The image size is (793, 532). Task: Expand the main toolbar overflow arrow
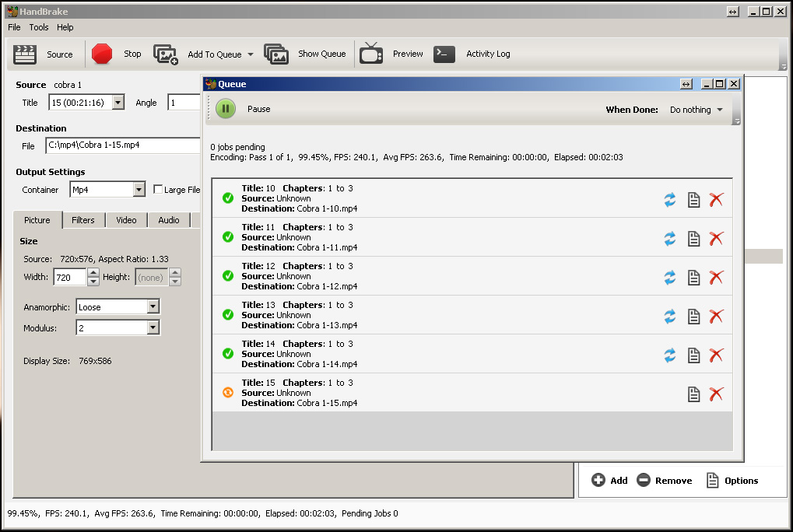pos(784,66)
